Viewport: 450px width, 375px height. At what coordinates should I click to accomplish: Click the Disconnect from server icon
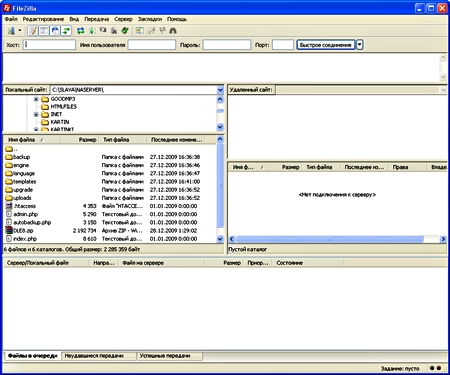[x=114, y=31]
